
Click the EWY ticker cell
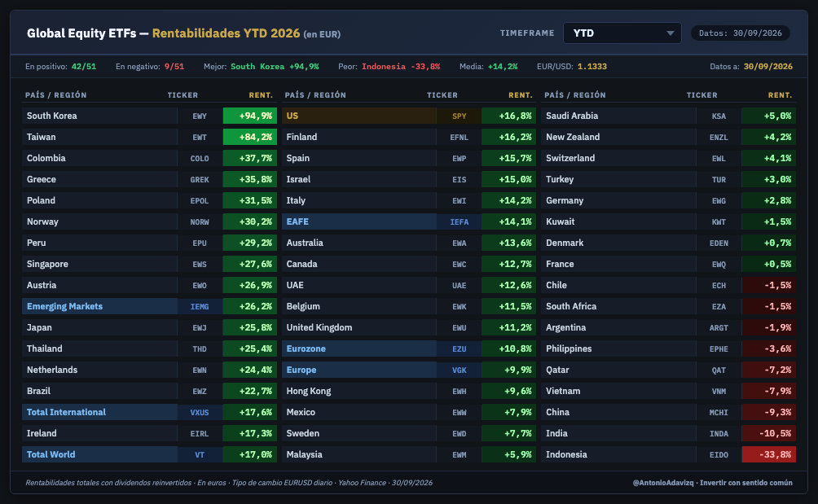(x=200, y=116)
